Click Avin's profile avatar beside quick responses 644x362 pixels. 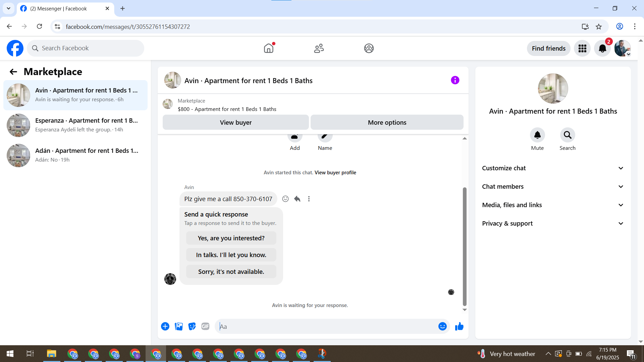point(170,279)
